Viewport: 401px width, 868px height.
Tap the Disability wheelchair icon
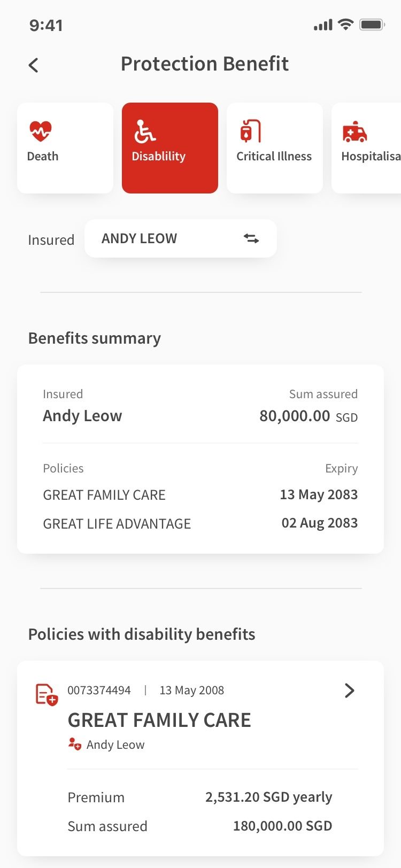click(145, 131)
